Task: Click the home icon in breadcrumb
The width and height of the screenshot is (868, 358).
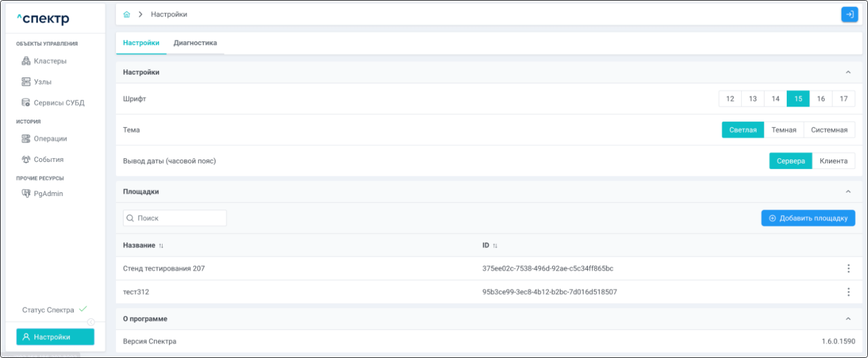Action: [x=127, y=14]
